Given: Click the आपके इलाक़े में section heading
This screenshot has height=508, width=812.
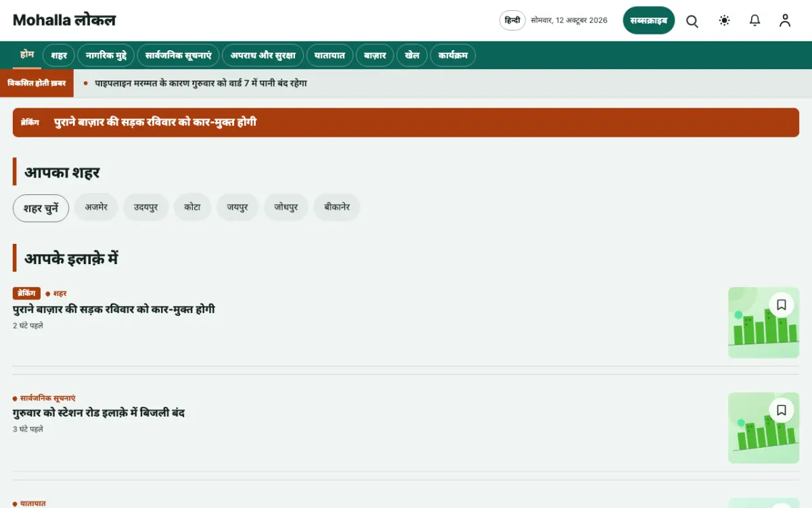Looking at the screenshot, I should [72, 258].
